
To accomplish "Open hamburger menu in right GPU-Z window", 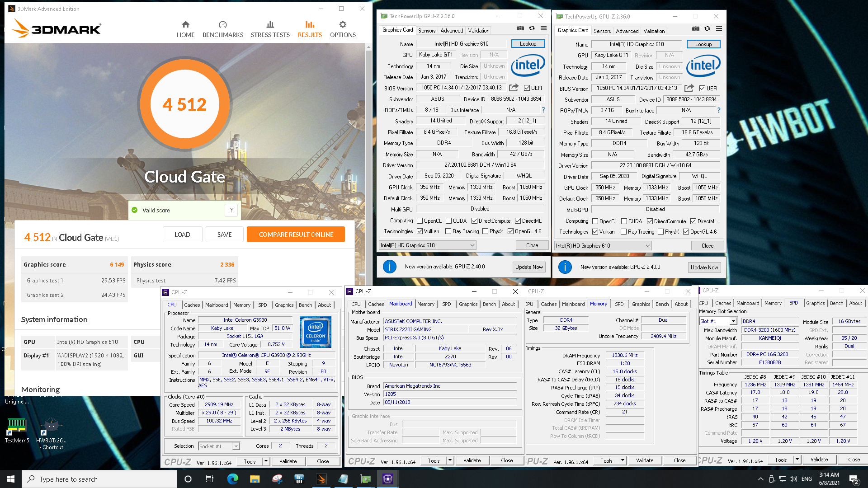I will pos(719,28).
